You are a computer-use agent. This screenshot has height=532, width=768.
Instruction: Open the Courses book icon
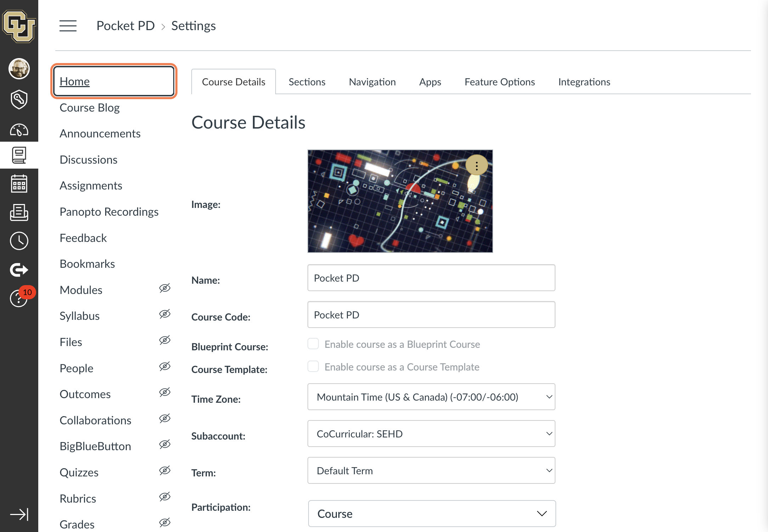tap(19, 155)
